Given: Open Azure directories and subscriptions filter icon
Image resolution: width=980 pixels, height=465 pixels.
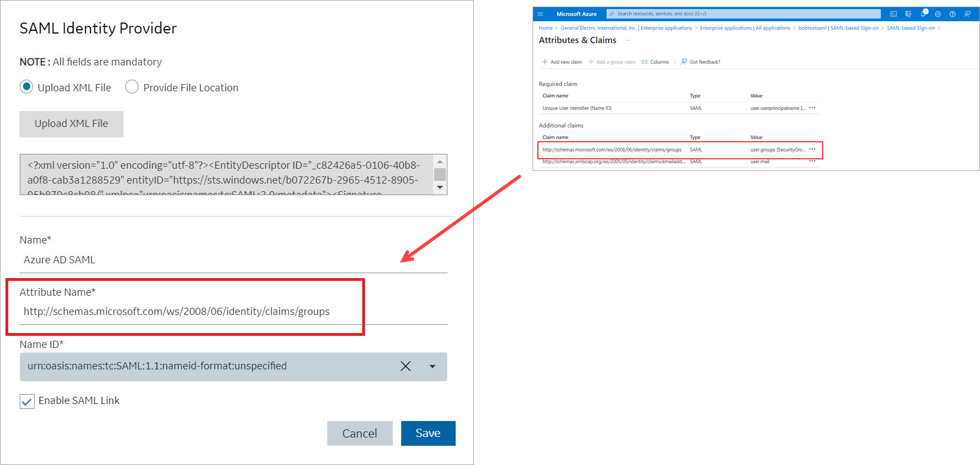Looking at the screenshot, I should click(909, 14).
